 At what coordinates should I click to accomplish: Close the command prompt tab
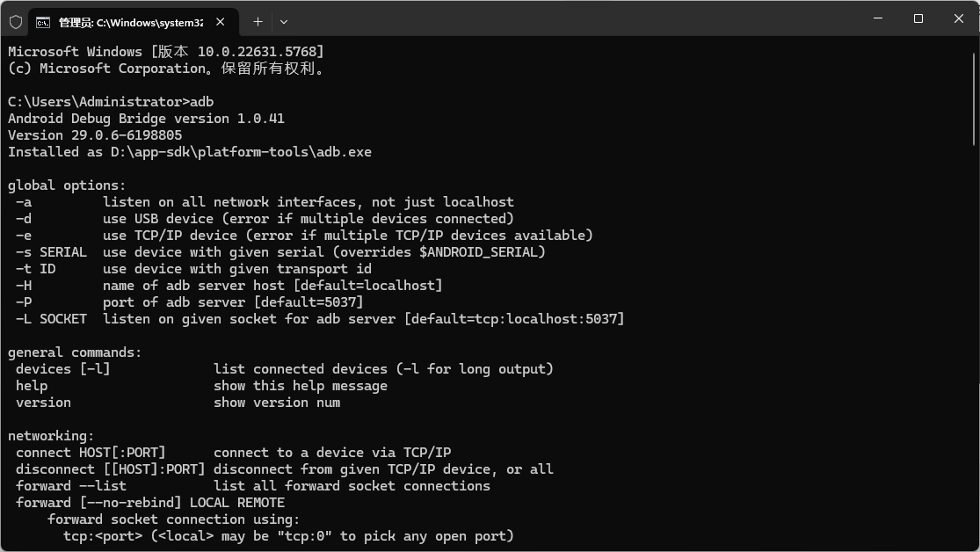pos(220,22)
